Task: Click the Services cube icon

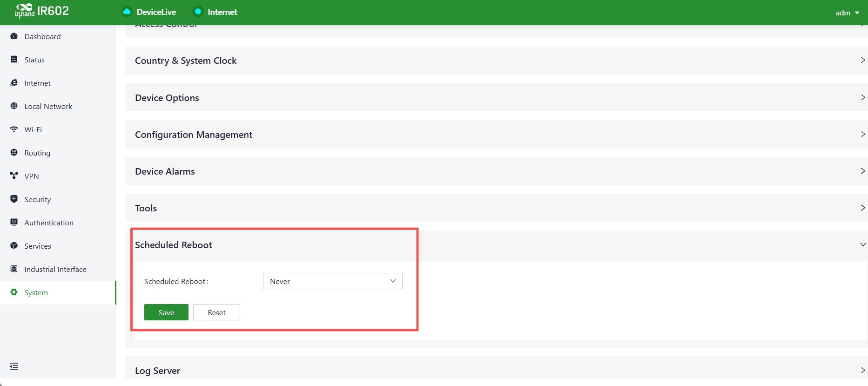Action: coord(14,246)
